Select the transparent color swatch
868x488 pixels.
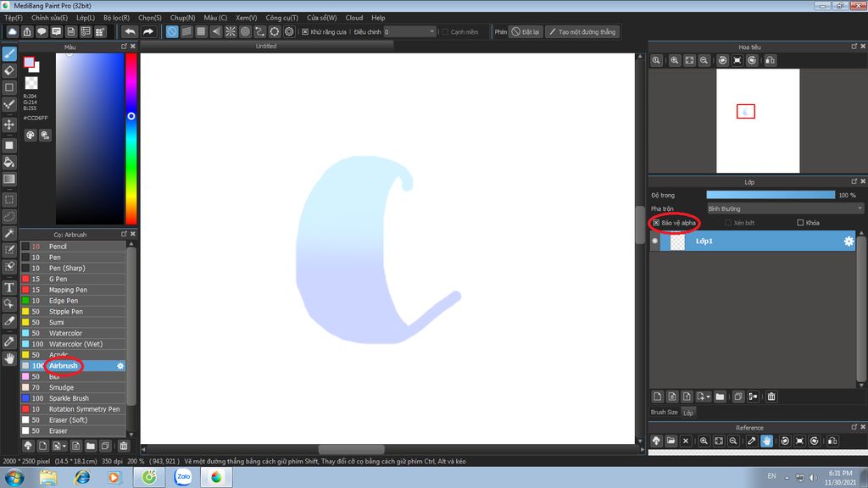[31, 83]
